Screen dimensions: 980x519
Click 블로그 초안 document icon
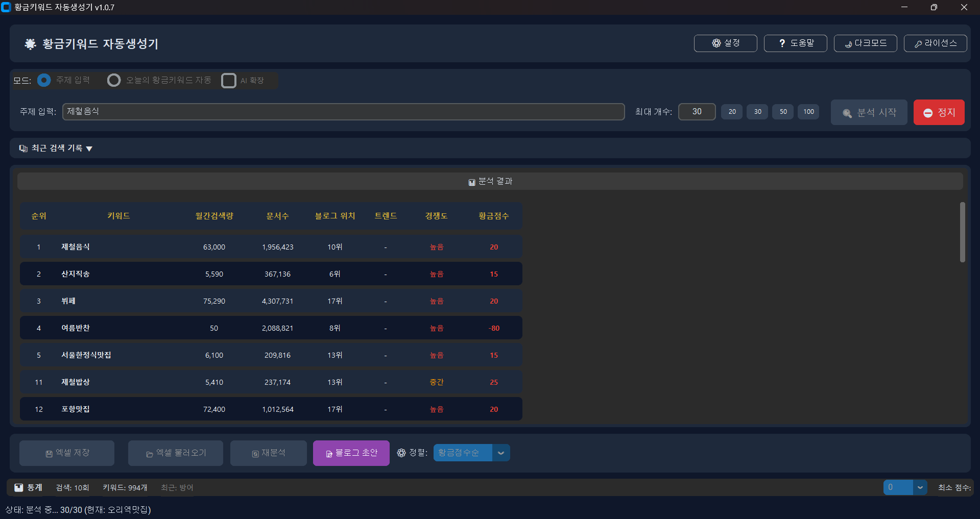329,454
